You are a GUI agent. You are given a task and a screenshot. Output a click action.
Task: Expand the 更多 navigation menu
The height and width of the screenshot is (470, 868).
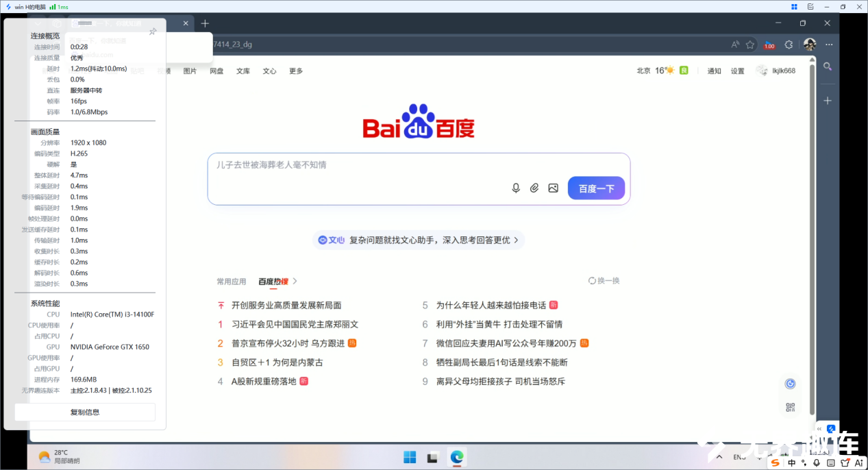[x=296, y=71]
